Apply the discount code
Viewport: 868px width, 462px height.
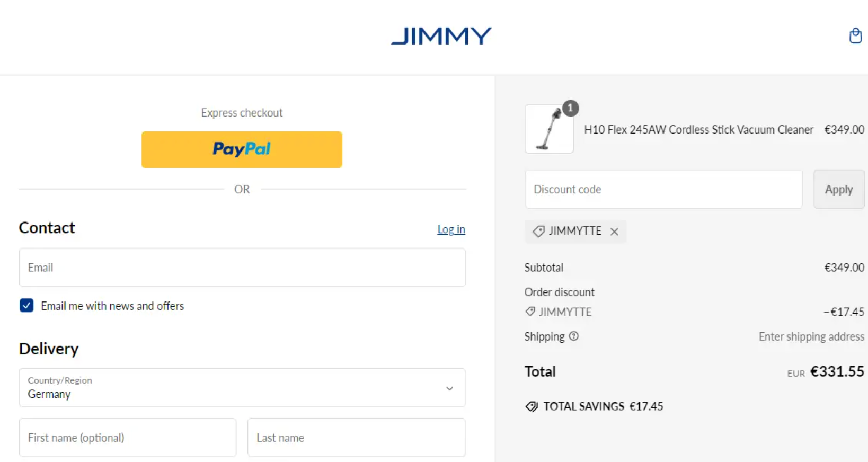tap(839, 189)
